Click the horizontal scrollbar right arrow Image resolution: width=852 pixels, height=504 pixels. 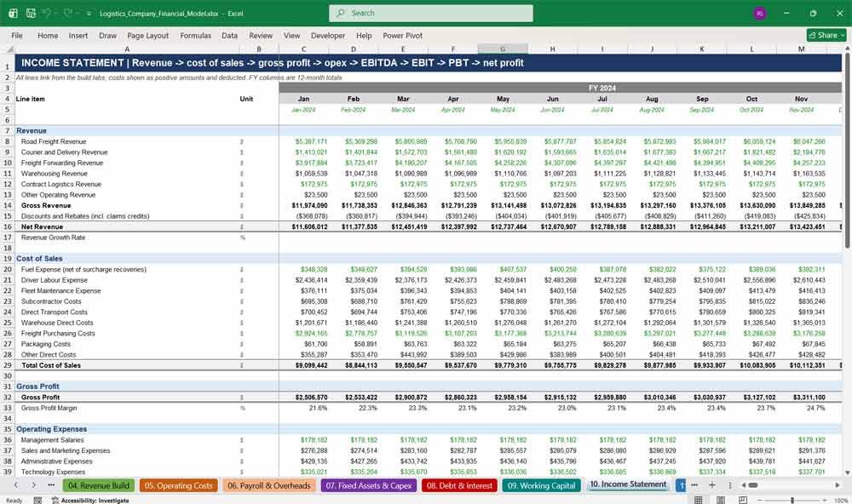coord(838,485)
